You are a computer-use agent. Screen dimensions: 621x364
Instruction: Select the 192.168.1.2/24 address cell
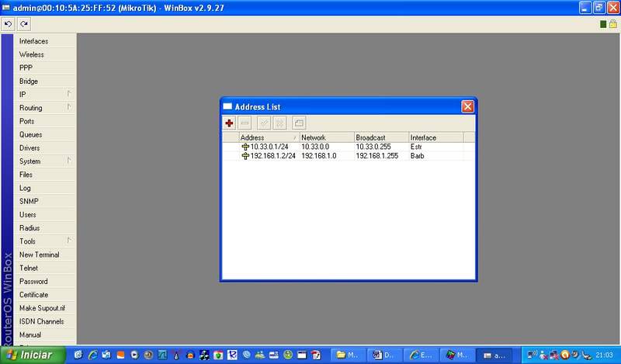coord(273,156)
